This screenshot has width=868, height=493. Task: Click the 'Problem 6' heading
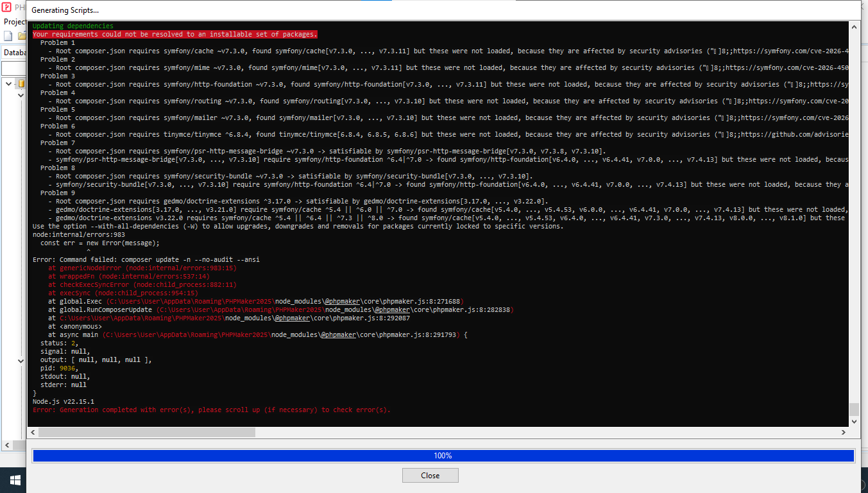point(58,126)
